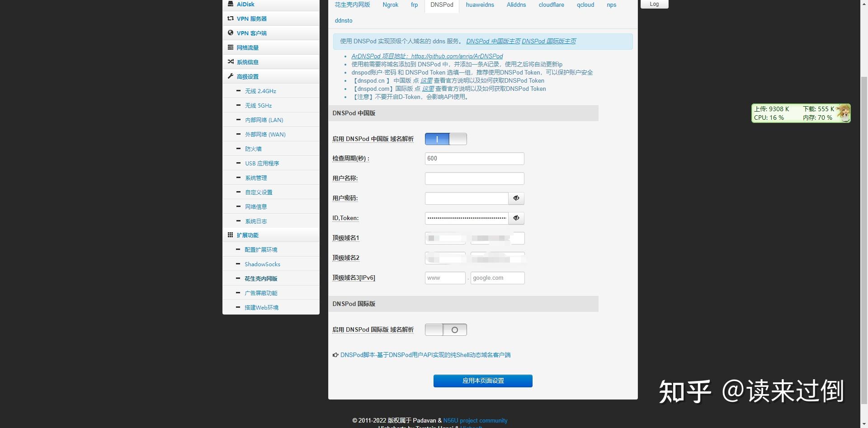Open DNSPod 中国版主页 link
868x428 pixels.
[x=493, y=41]
